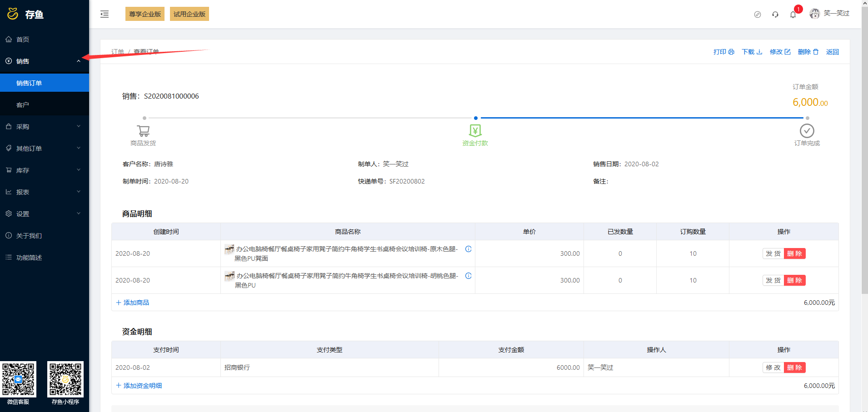Image resolution: width=868 pixels, height=412 pixels.
Task: Open 客户 under the 销售 menu
Action: tap(45, 105)
